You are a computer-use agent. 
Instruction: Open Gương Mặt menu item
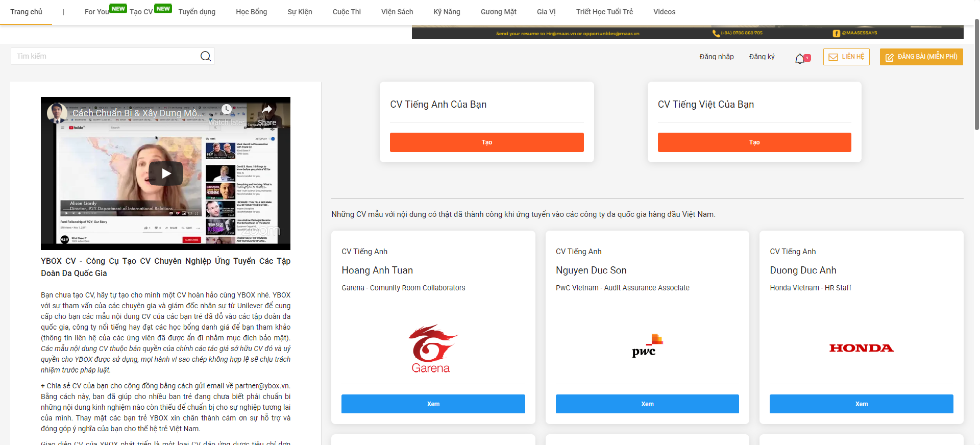(498, 12)
